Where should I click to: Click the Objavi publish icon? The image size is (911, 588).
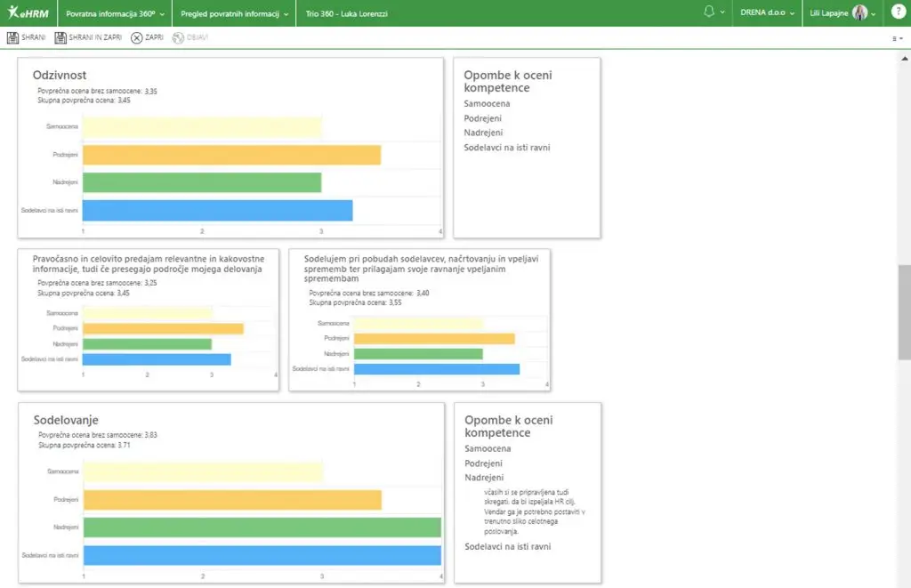pyautogui.click(x=178, y=37)
